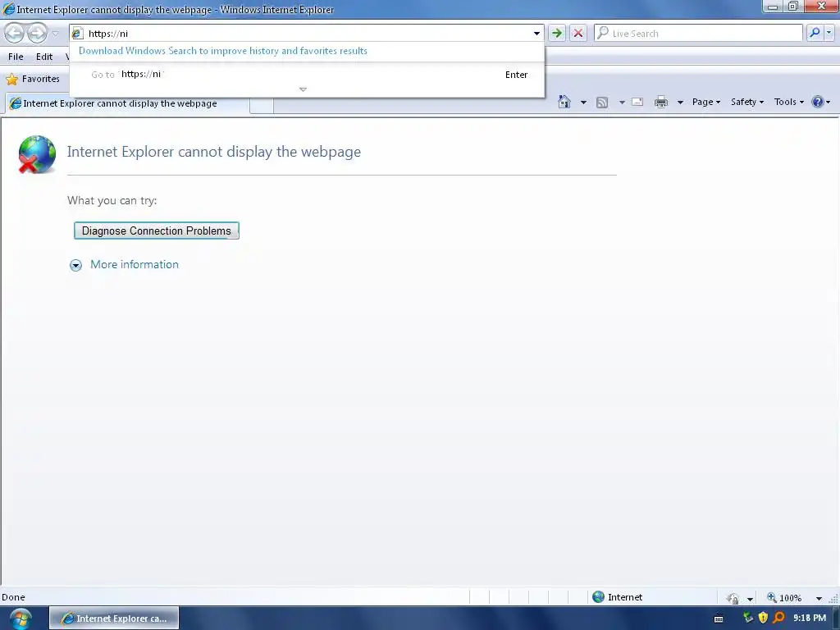Click the RSS Feeds icon
The height and width of the screenshot is (630, 840).
(x=601, y=103)
